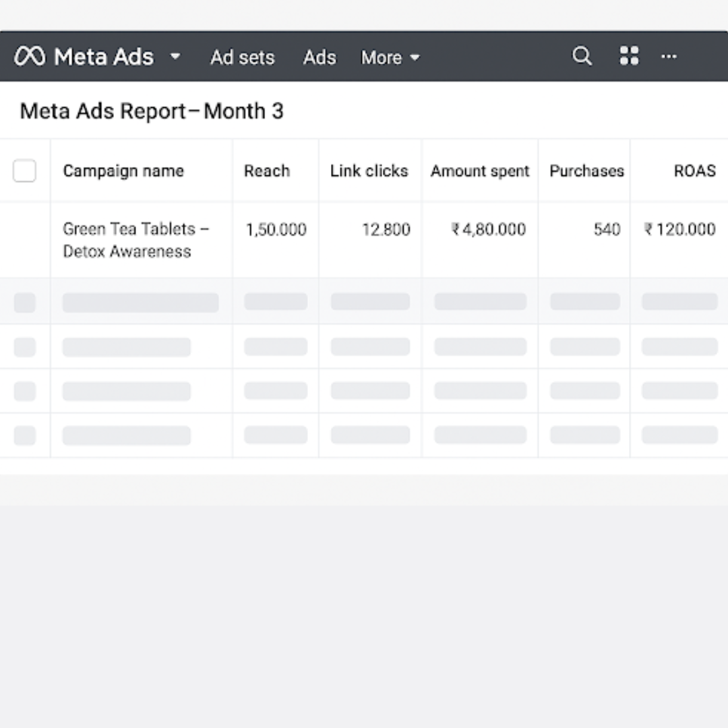Viewport: 728px width, 728px height.
Task: Open the three-dot overflow menu
Action: pos(669,57)
